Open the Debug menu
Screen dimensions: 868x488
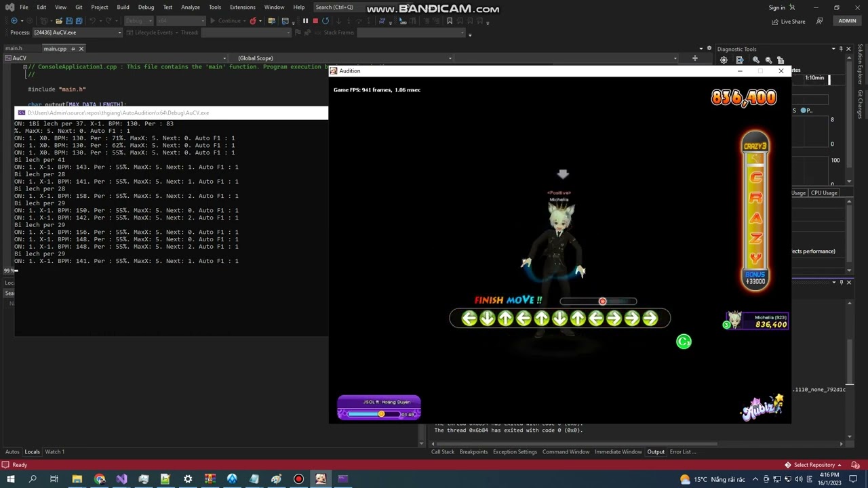pyautogui.click(x=146, y=7)
